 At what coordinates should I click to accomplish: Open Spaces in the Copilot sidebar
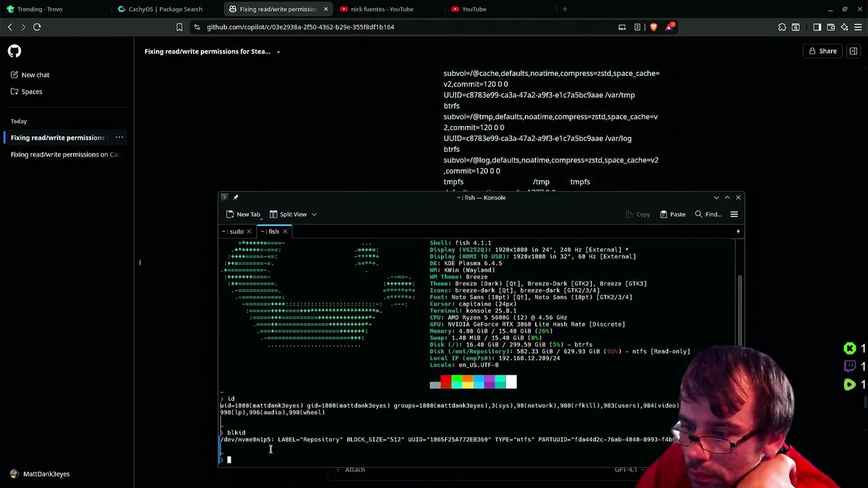[x=26, y=91]
